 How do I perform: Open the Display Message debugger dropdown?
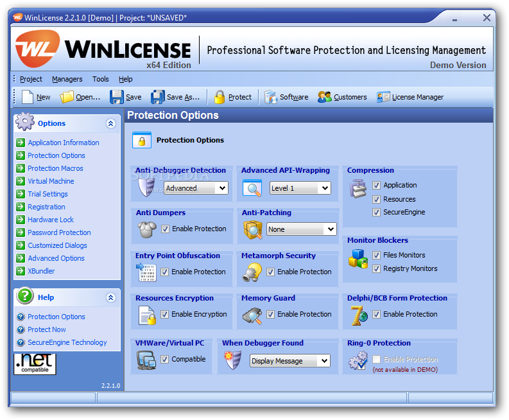(x=290, y=361)
